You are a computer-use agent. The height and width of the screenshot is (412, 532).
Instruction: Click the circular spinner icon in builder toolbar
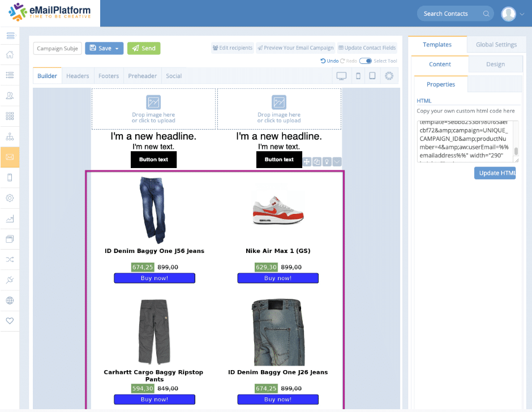[x=389, y=76]
